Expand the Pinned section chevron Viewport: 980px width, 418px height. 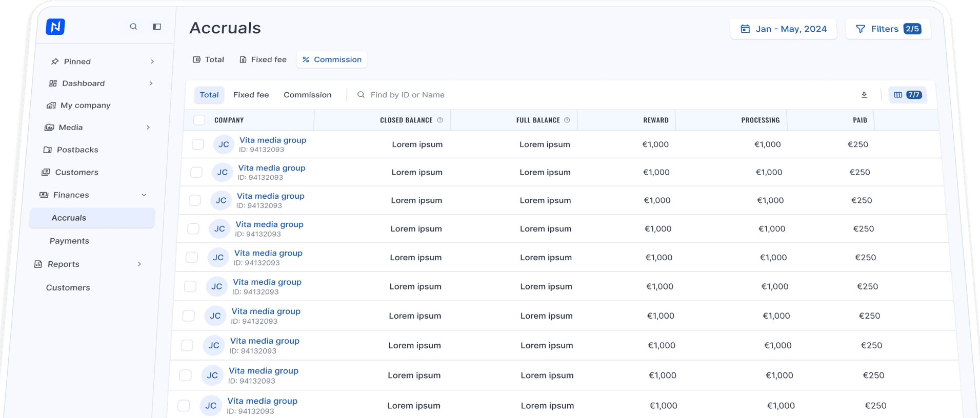(x=152, y=61)
